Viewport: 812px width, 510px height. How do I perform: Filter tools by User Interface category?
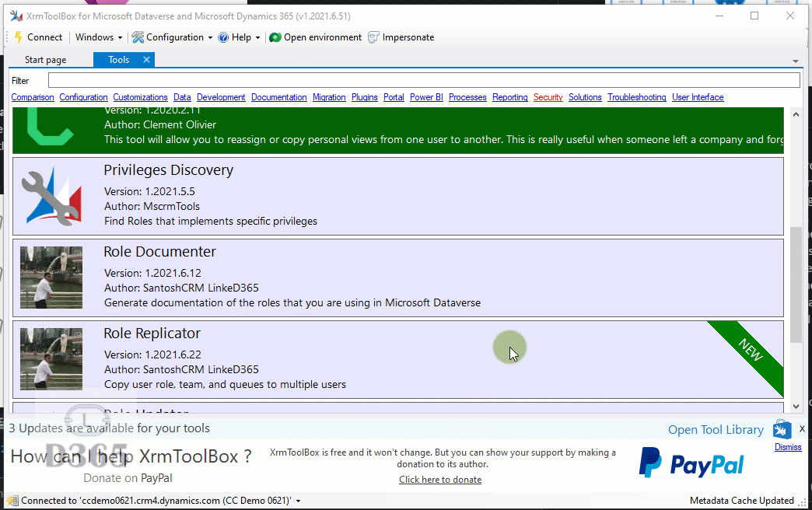point(698,97)
